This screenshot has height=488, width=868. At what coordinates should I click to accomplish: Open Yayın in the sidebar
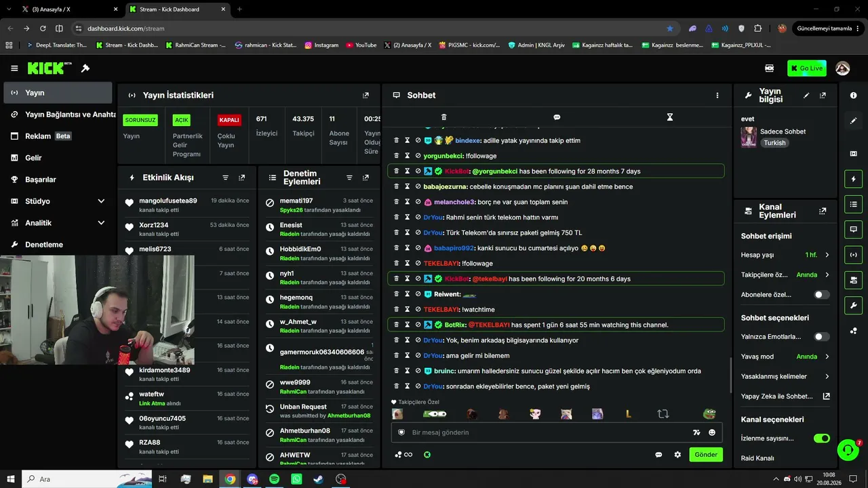coord(57,93)
